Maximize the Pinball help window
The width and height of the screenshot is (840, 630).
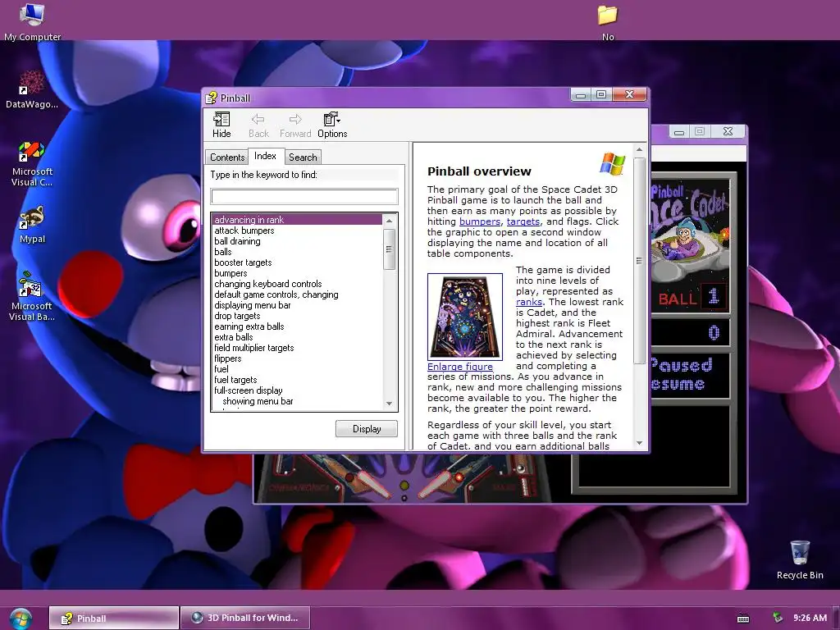tap(601, 95)
